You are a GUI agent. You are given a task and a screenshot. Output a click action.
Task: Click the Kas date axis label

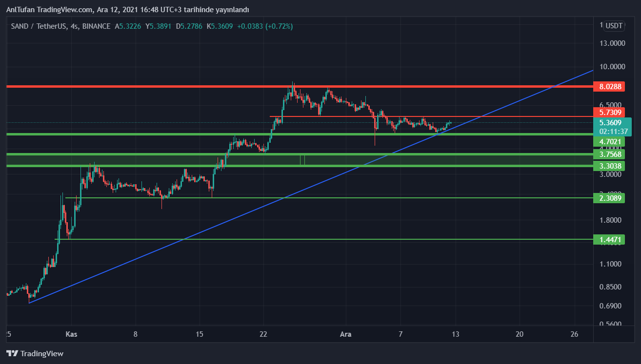(71, 334)
